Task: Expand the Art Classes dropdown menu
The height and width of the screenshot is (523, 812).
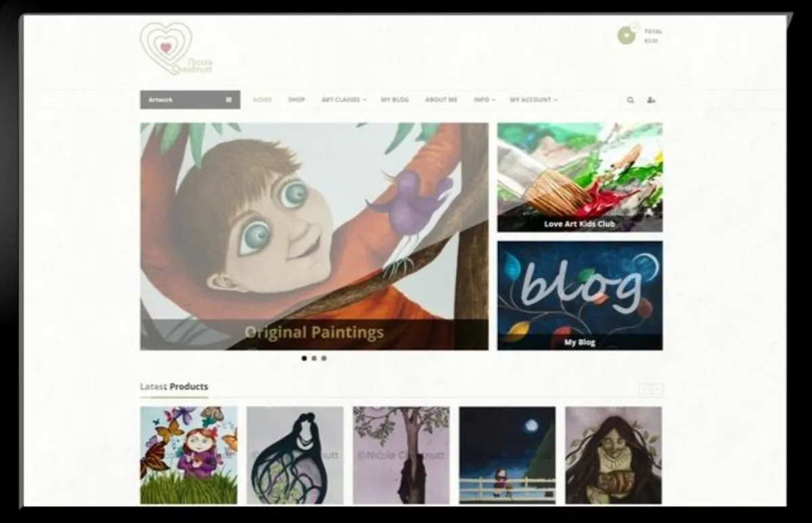Action: [x=343, y=100]
